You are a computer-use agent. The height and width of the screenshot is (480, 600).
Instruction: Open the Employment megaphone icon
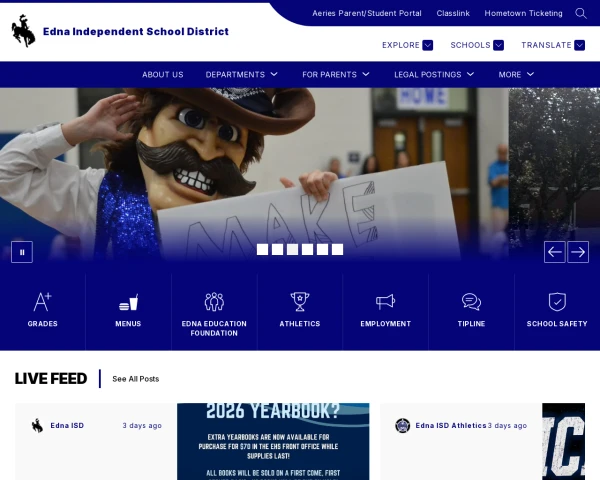coord(385,302)
